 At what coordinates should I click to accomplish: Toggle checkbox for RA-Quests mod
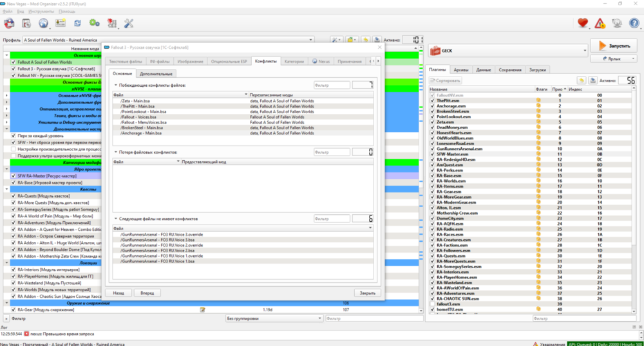point(13,196)
